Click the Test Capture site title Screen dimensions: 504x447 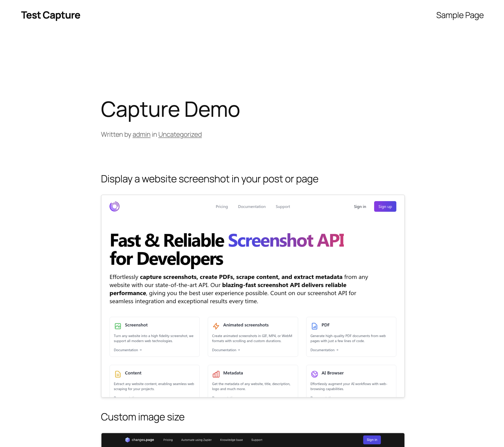(x=50, y=15)
